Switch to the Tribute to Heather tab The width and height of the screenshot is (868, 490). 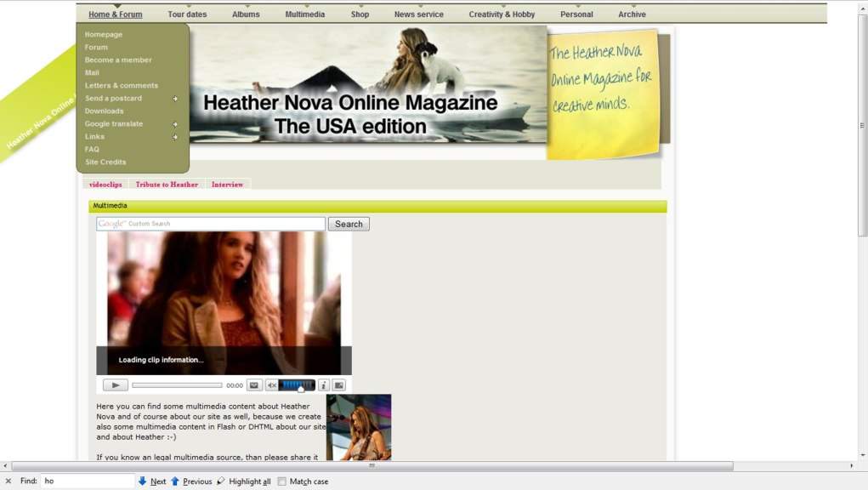pyautogui.click(x=167, y=185)
